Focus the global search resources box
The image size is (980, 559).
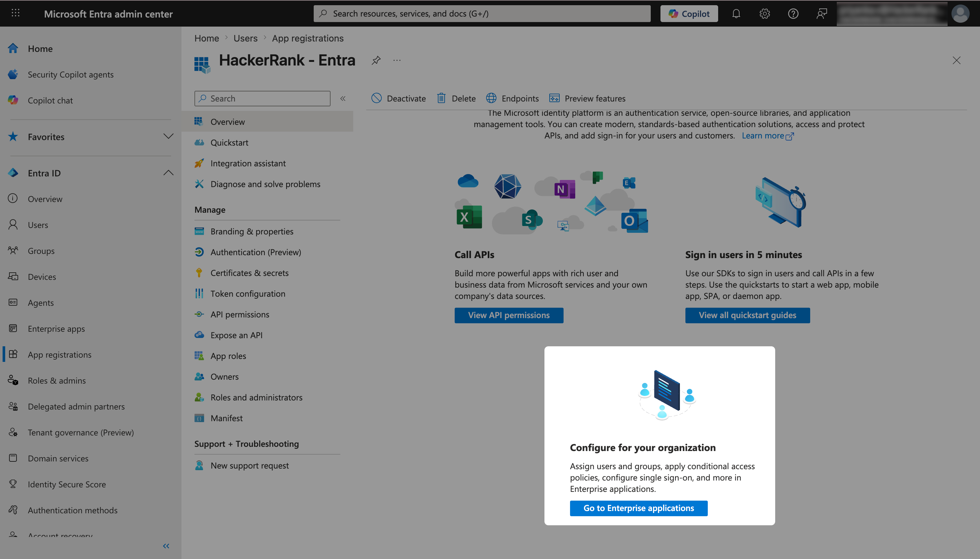point(482,14)
